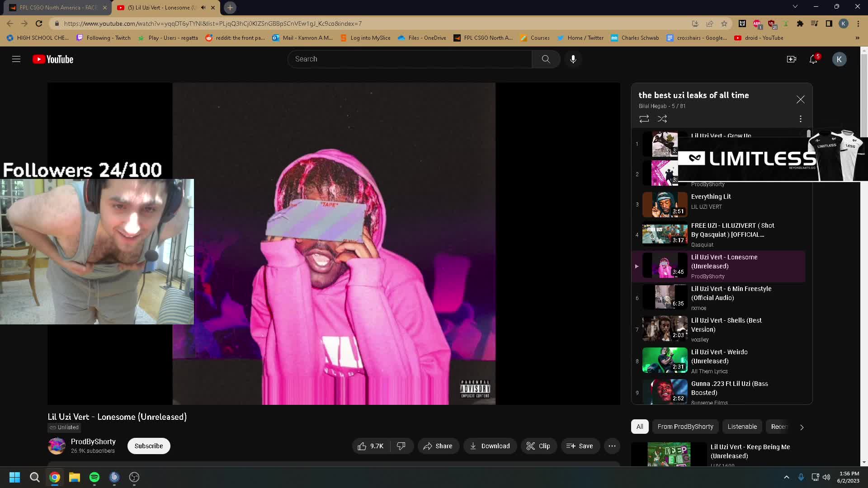
Task: Open Spotify from the taskbar
Action: click(x=94, y=477)
